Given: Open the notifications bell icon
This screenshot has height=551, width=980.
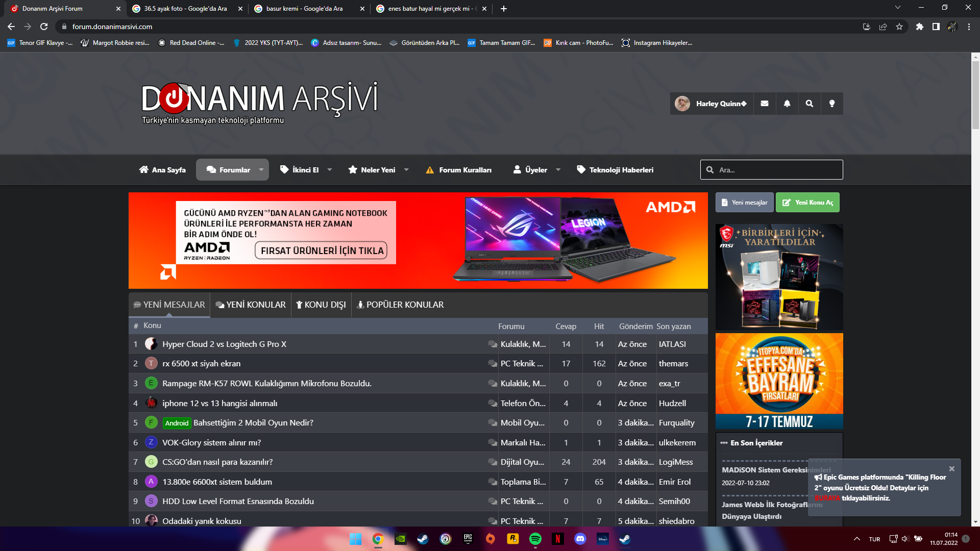Looking at the screenshot, I should [787, 104].
